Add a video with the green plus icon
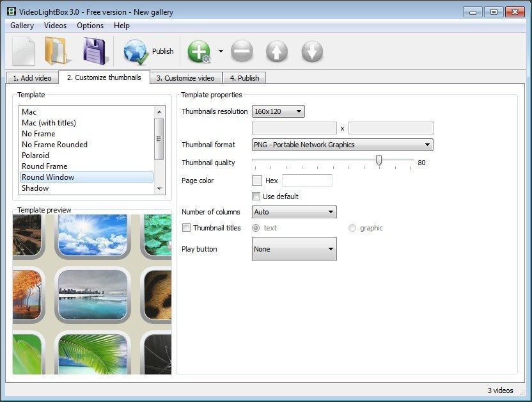The height and width of the screenshot is (402, 532). click(x=199, y=52)
